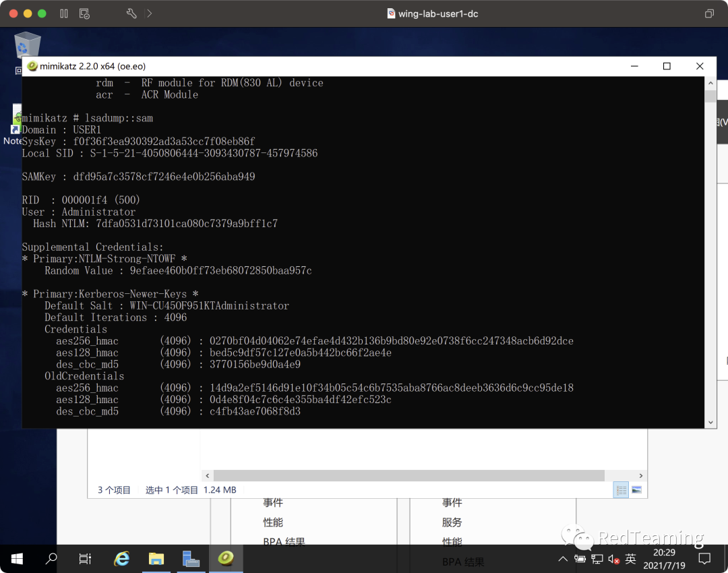Screen dimensions: 728x573
Task: Click the SAMKey value line
Action: [138, 177]
